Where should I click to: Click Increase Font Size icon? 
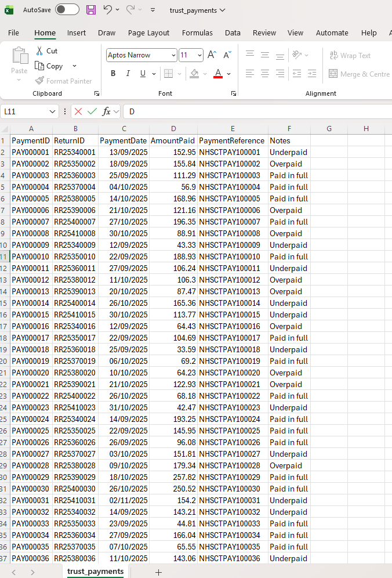tap(212, 55)
